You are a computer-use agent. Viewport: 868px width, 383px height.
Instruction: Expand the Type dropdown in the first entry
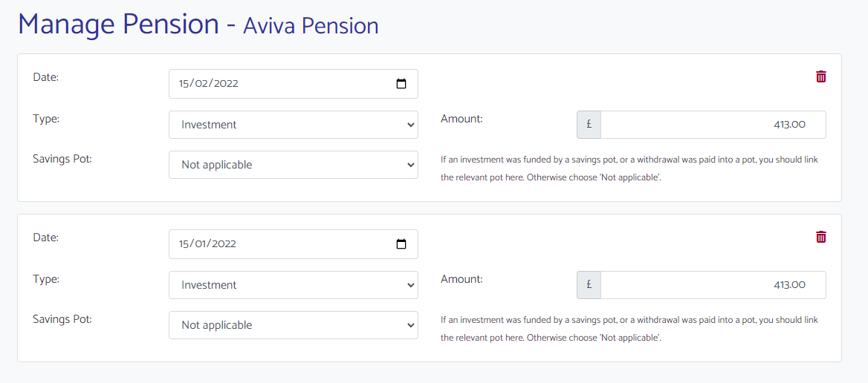[x=294, y=125]
